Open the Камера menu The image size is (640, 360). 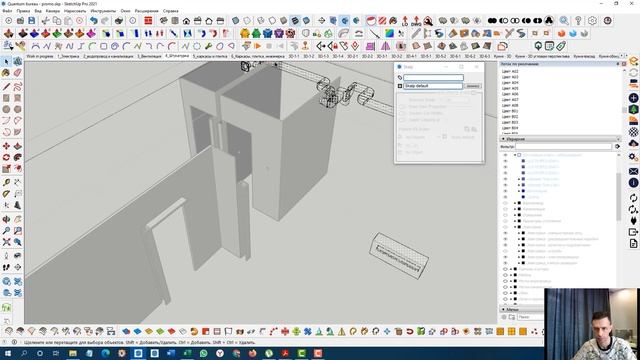coord(53,11)
